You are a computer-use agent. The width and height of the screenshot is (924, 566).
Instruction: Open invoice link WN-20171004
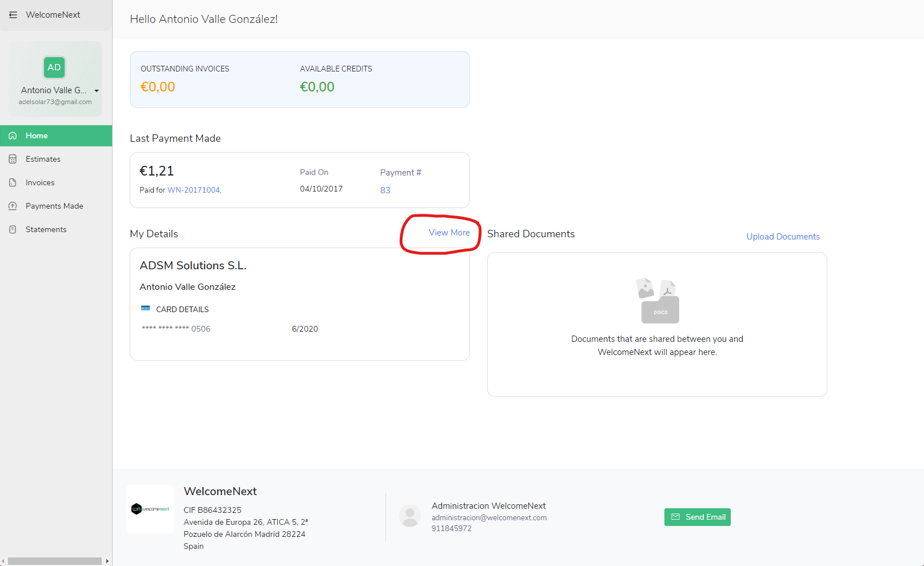(194, 190)
